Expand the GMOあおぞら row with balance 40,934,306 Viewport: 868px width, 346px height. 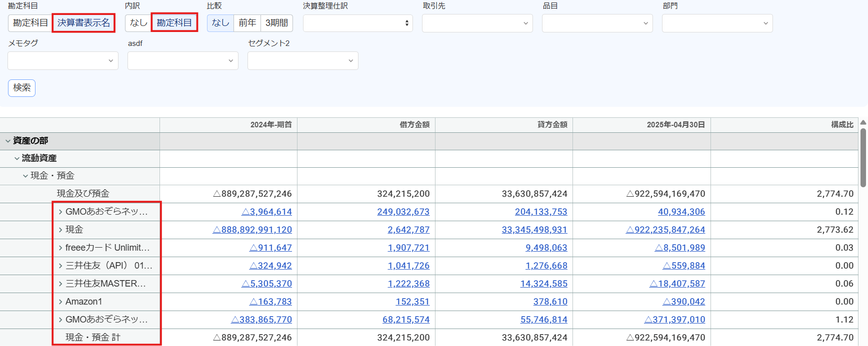pos(60,212)
